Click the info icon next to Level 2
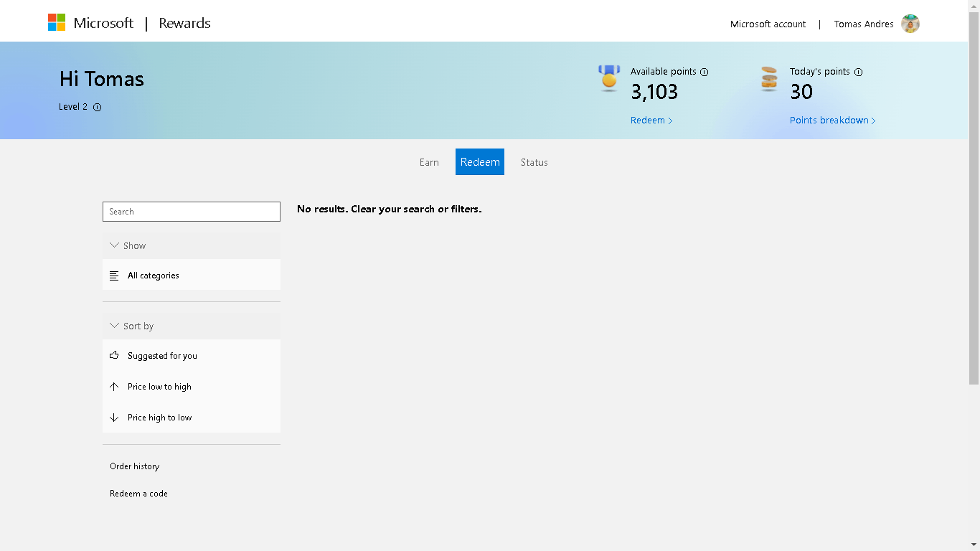Screen dimensions: 980x551 (x=98, y=107)
